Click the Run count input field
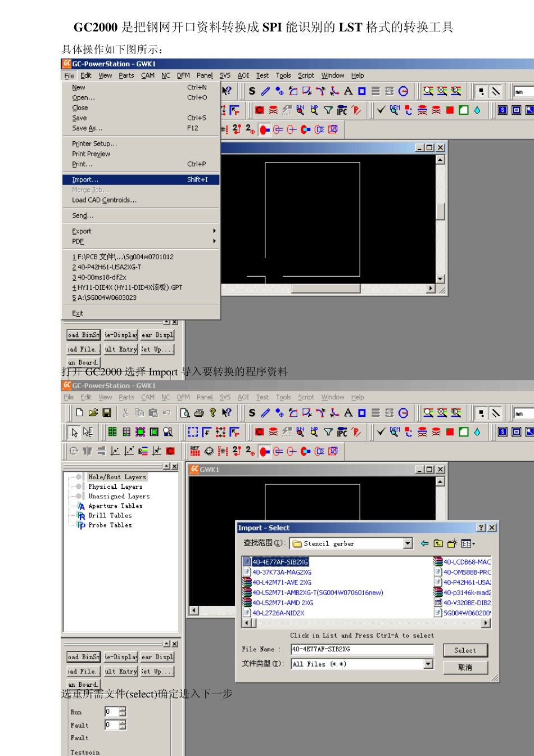The width and height of the screenshot is (534, 756). 112,712
